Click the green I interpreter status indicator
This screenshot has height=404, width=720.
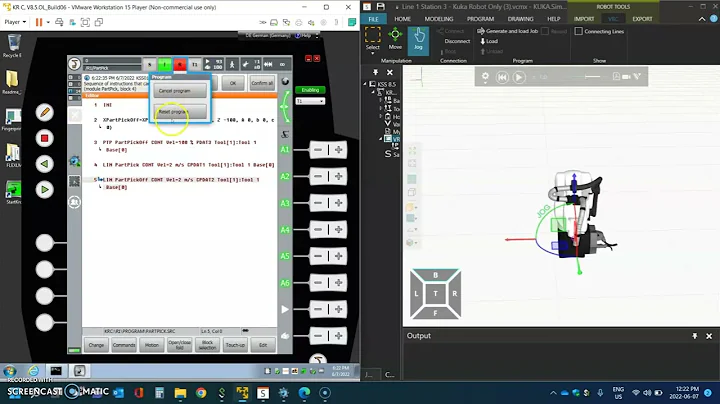164,65
